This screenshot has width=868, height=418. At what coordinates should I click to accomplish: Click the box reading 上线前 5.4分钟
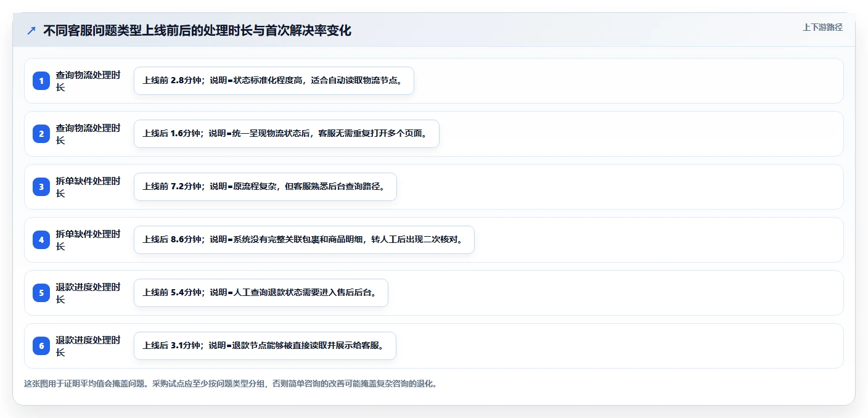tap(261, 293)
